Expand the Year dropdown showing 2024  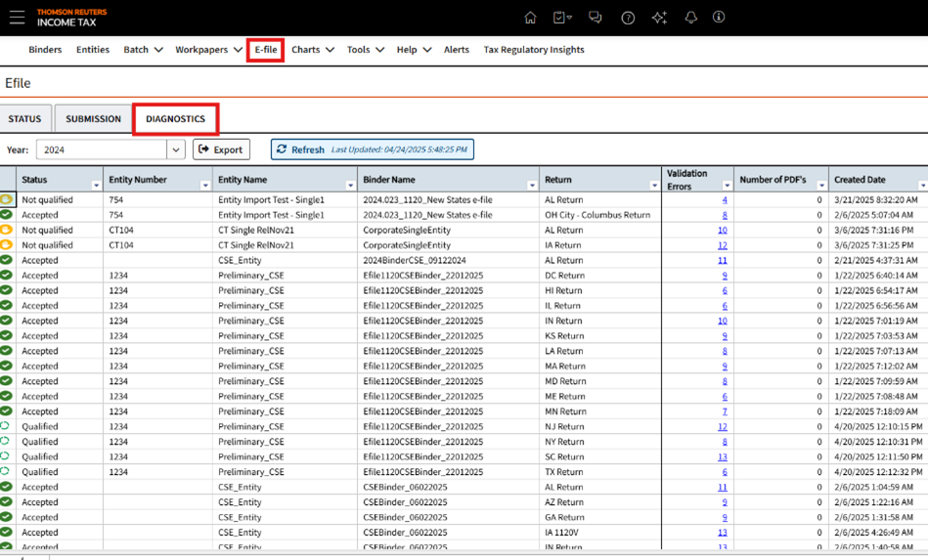click(176, 150)
